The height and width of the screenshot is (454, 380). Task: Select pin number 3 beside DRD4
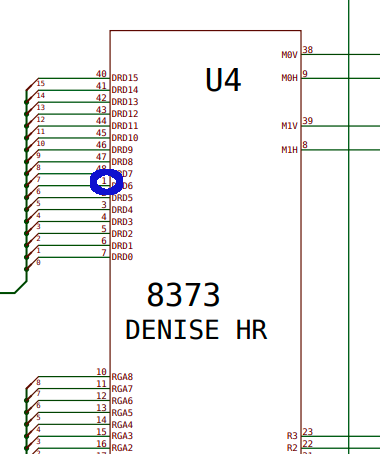pyautogui.click(x=104, y=205)
